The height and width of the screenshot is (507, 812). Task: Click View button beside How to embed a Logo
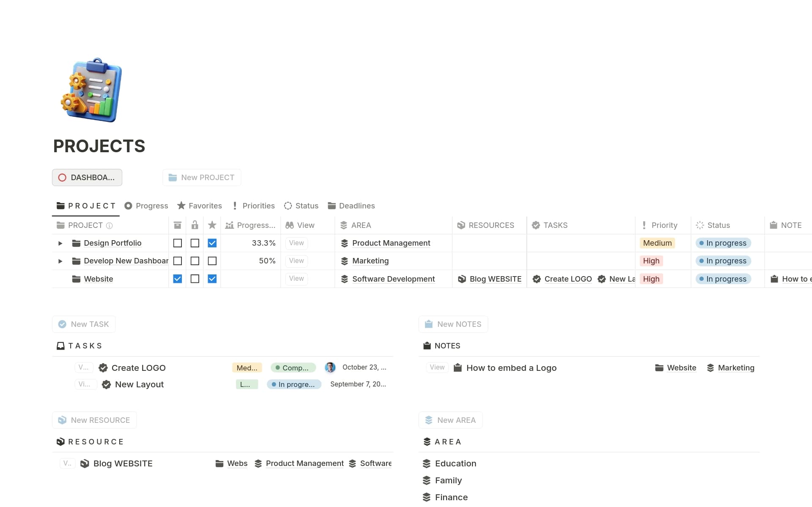tap(437, 367)
